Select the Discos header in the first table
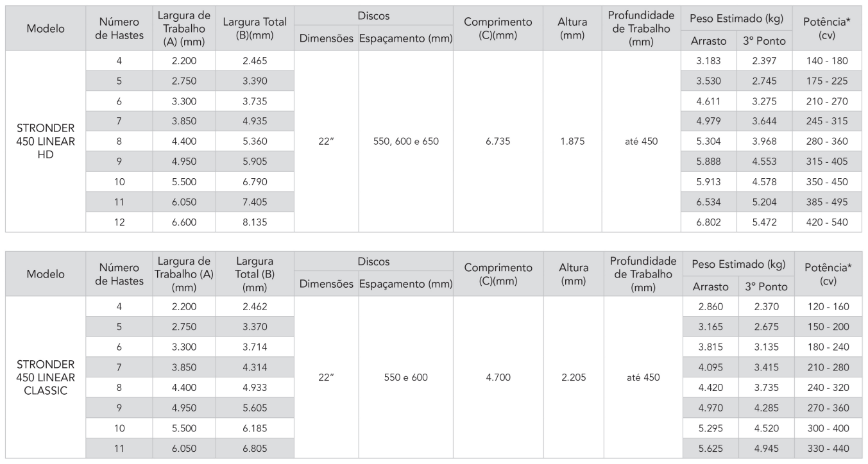Screen dimensions: 868x464 373,17
